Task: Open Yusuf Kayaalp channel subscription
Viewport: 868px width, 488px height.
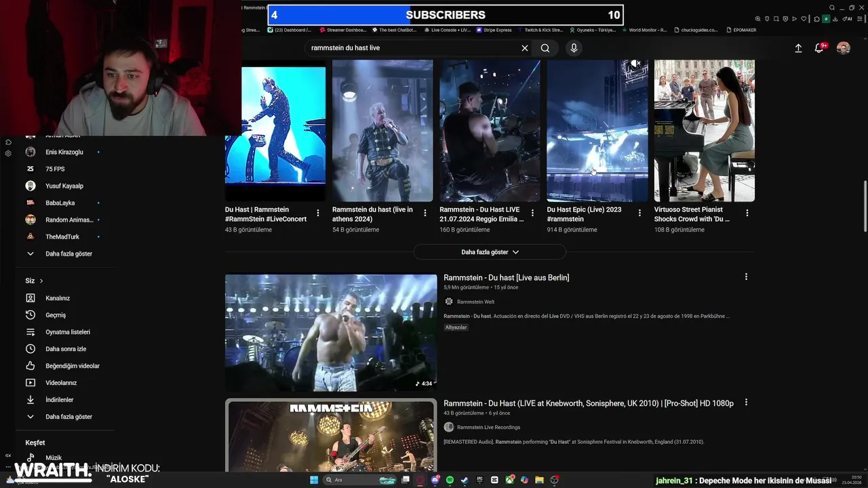Action: click(x=64, y=186)
